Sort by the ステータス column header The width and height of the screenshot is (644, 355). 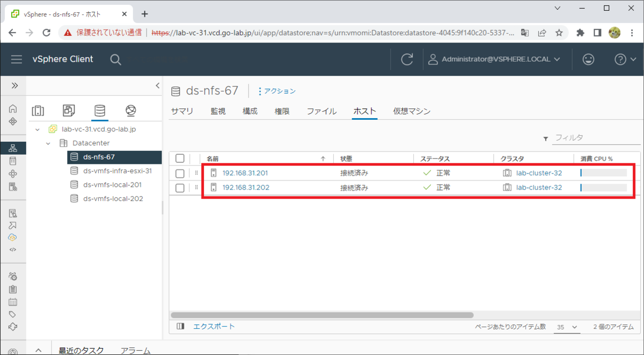tap(435, 159)
